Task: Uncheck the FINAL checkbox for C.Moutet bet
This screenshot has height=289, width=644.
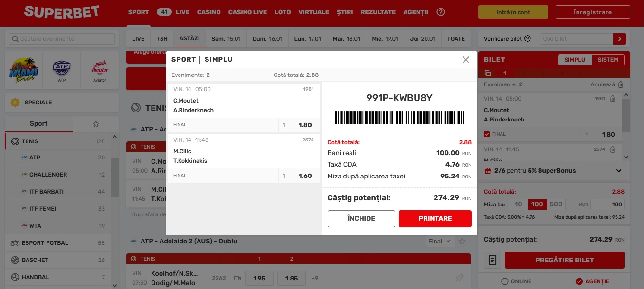Action: coord(487,134)
